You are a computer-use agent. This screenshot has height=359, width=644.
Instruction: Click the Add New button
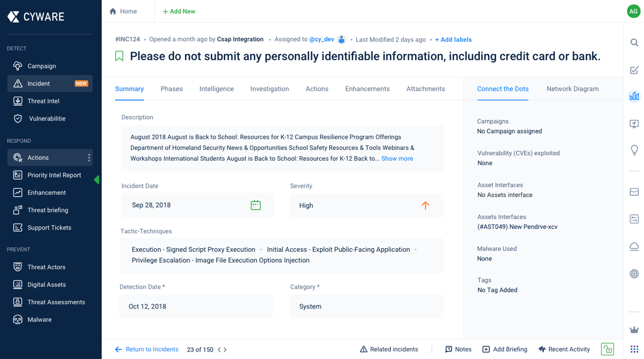[179, 12]
